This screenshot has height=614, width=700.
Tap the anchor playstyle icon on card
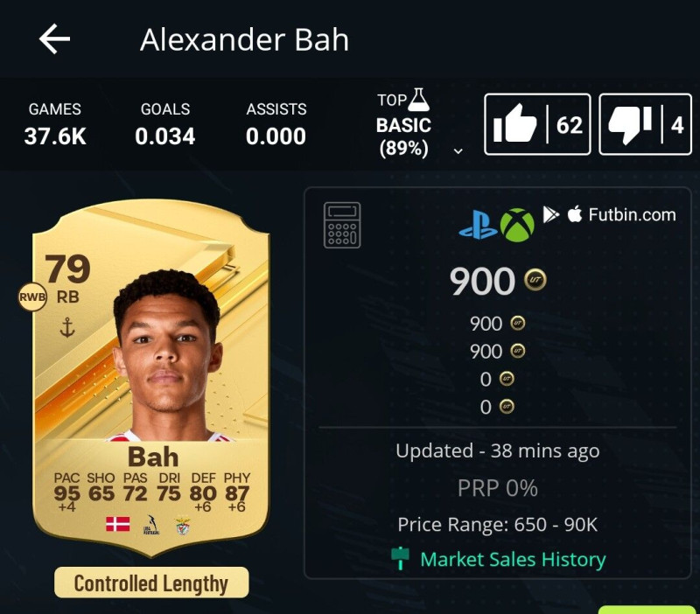click(67, 327)
